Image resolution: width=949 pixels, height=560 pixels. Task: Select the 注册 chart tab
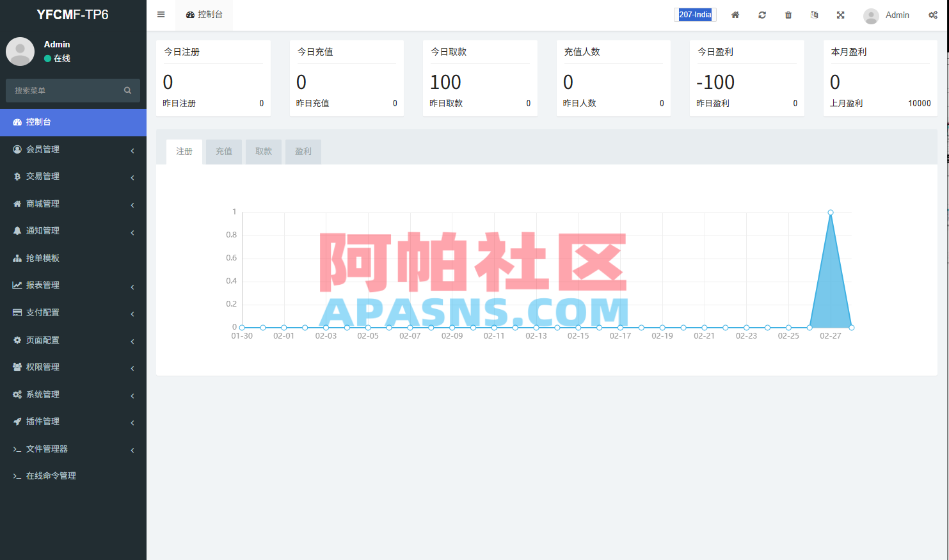coord(184,152)
